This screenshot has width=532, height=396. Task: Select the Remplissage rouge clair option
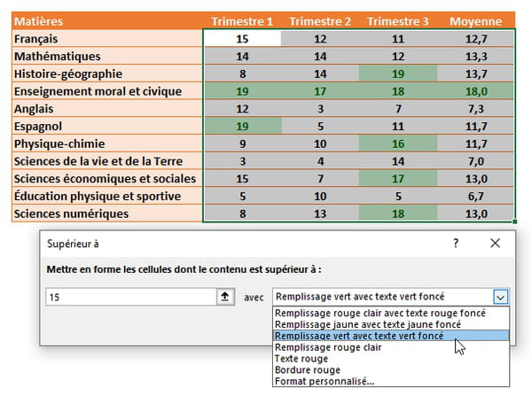click(328, 347)
